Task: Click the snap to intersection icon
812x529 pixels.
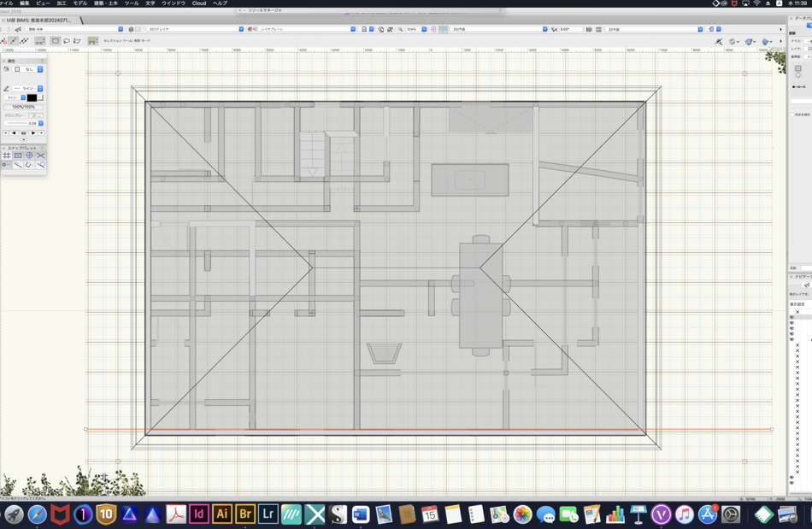Action: [40, 156]
